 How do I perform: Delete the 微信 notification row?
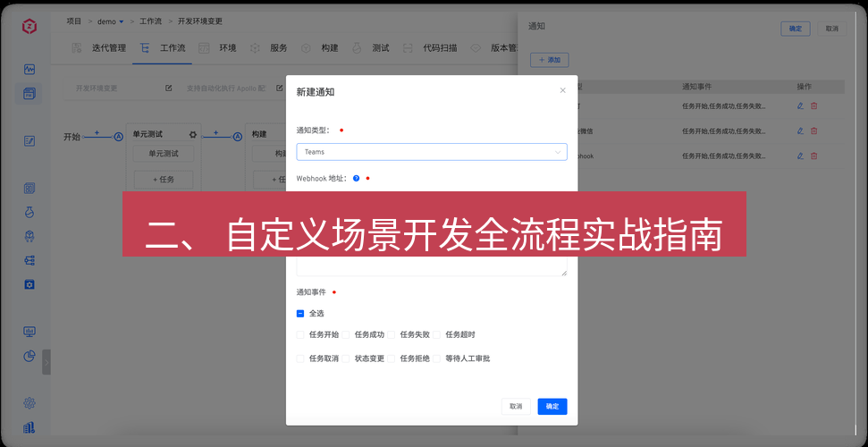coord(813,131)
